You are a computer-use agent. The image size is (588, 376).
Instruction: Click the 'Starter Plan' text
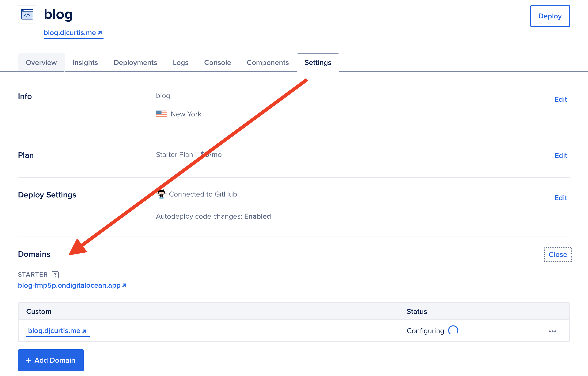(x=175, y=155)
